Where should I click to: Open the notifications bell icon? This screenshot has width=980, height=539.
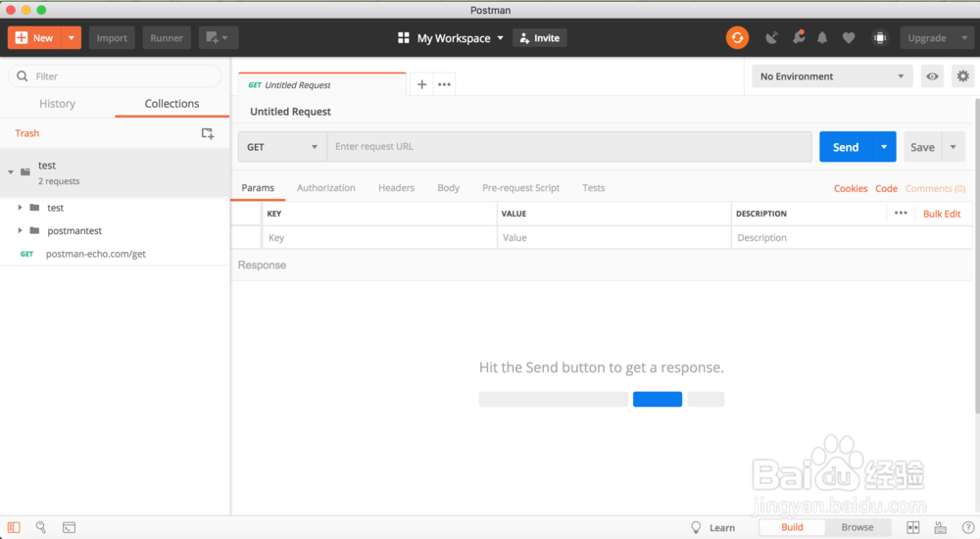pyautogui.click(x=822, y=38)
